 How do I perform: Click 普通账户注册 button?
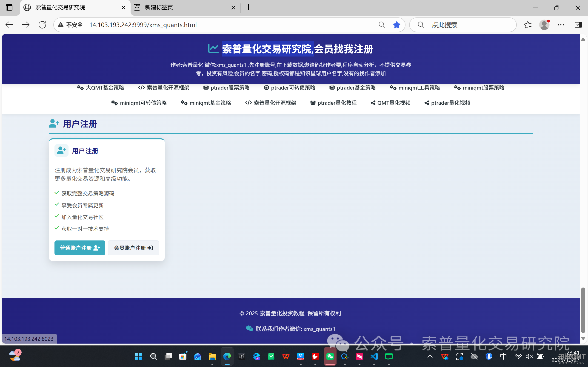coord(80,248)
